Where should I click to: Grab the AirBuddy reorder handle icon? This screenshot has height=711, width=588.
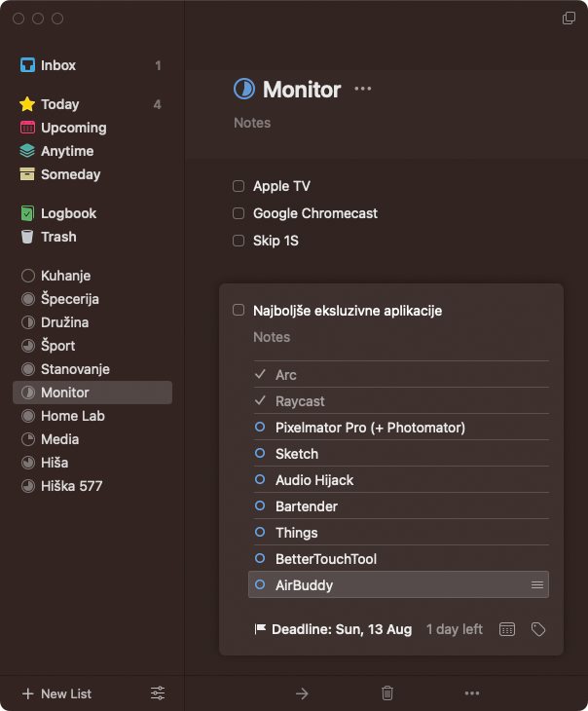(537, 585)
